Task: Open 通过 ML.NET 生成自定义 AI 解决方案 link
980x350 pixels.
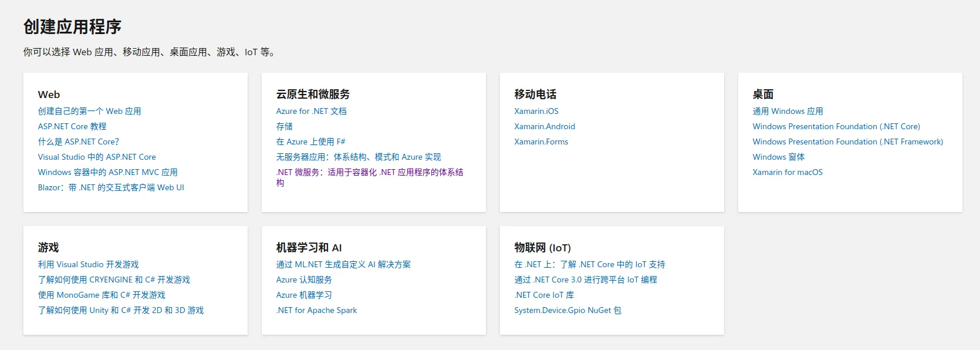Action: click(x=343, y=264)
